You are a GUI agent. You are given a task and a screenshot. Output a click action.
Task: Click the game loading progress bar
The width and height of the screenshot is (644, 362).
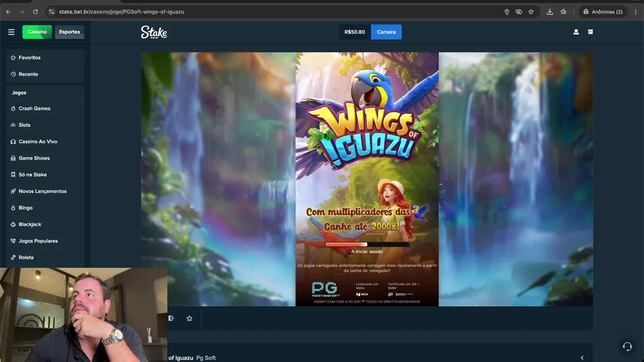click(x=367, y=244)
